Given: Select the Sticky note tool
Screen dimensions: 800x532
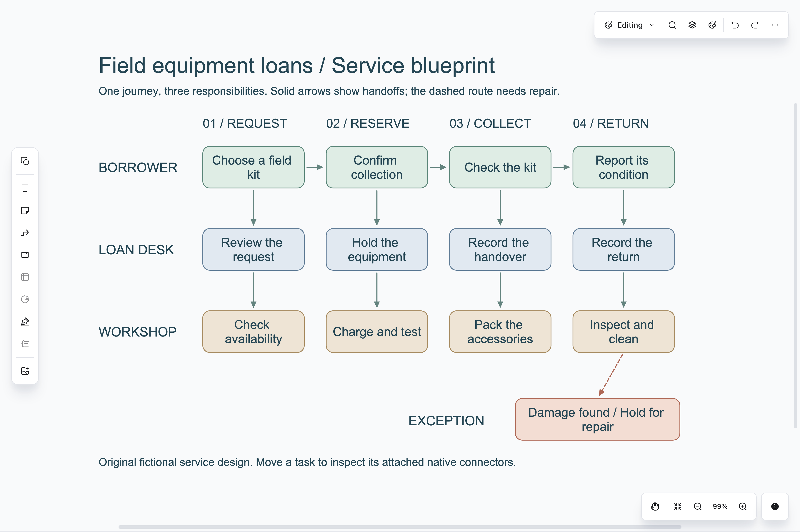Looking at the screenshot, I should coord(25,211).
